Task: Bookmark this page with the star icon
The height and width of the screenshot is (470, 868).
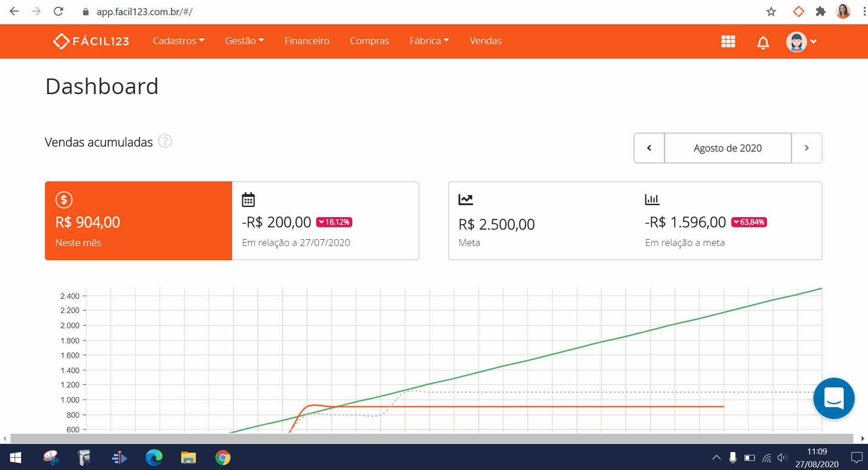Action: [771, 11]
